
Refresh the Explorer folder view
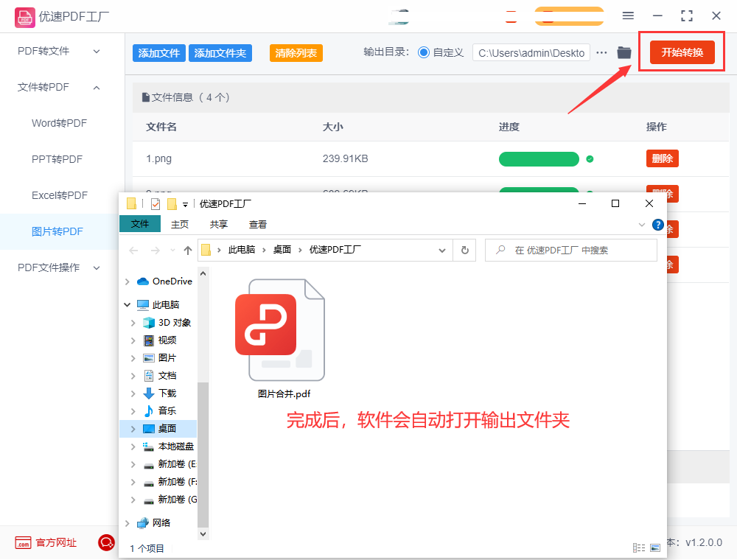click(x=465, y=251)
